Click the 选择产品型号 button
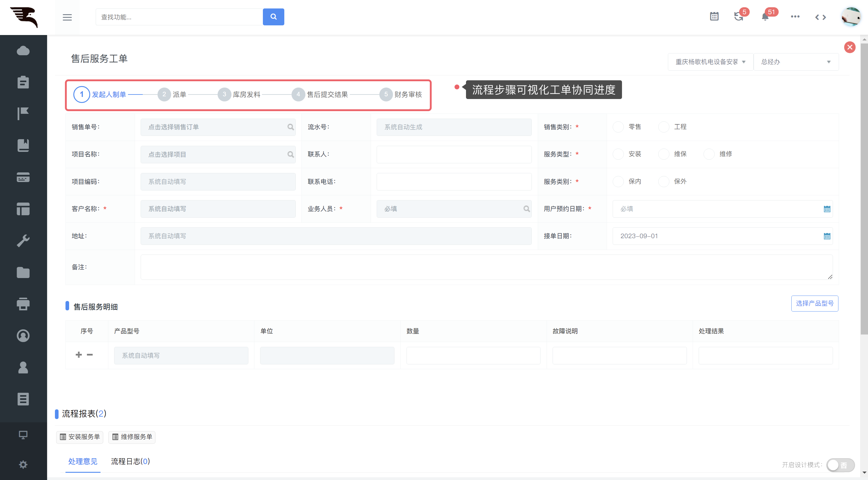Viewport: 868px width, 480px height. pyautogui.click(x=814, y=303)
